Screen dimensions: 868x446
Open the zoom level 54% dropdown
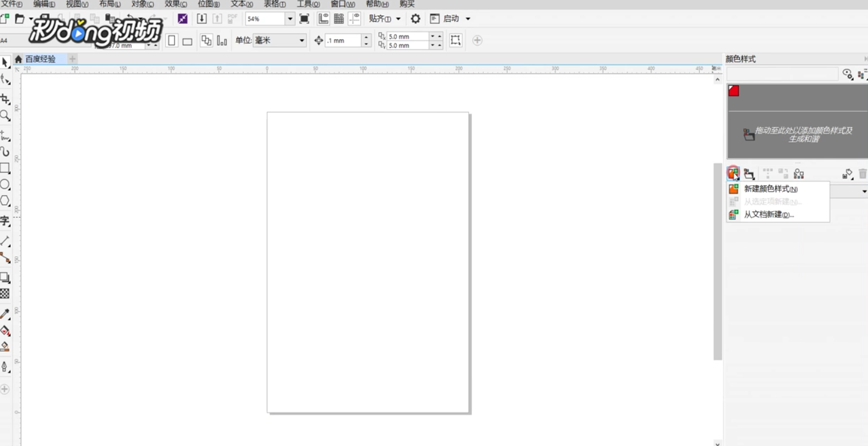point(290,19)
